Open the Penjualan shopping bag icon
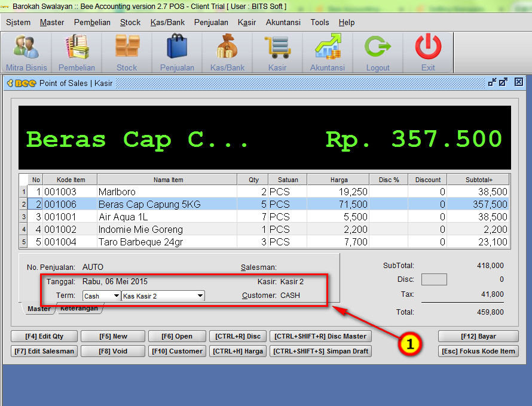Image resolution: width=532 pixels, height=406 pixels. [177, 53]
